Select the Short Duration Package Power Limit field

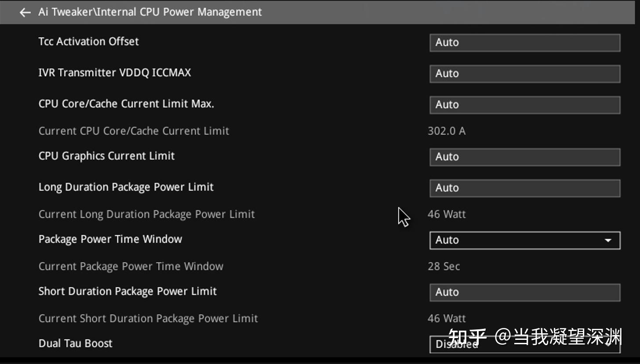tap(525, 292)
